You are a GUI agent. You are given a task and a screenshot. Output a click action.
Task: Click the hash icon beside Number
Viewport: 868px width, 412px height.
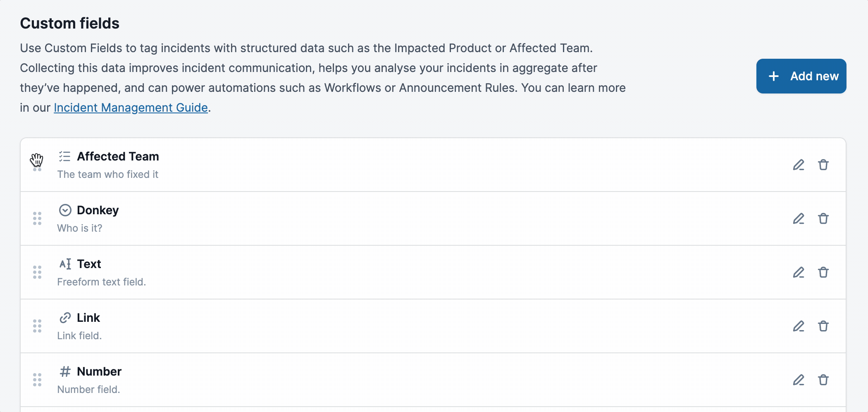coord(65,371)
